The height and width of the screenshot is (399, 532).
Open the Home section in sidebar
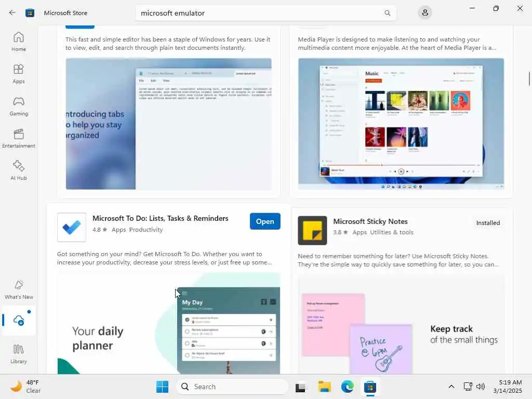(19, 42)
